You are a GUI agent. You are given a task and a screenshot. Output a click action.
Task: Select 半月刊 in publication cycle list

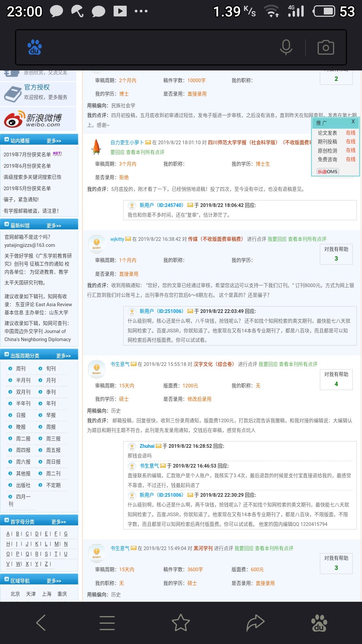click(x=23, y=380)
